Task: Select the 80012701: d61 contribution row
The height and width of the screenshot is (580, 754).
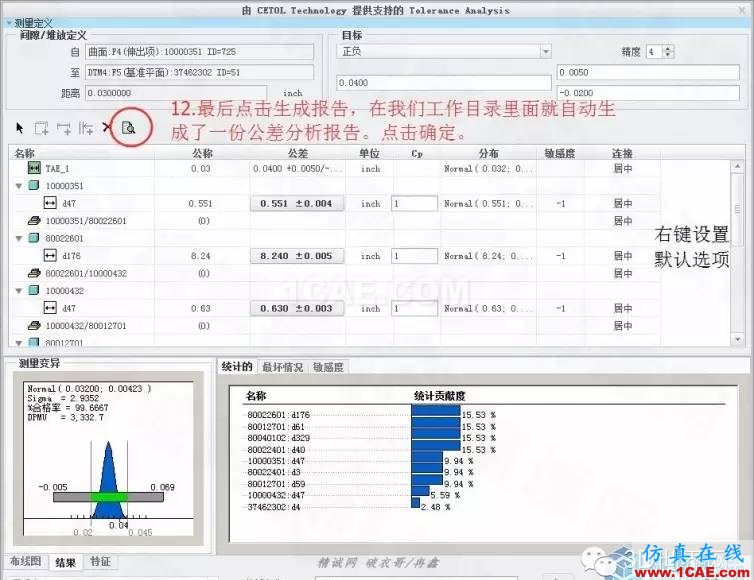Action: click(276, 427)
